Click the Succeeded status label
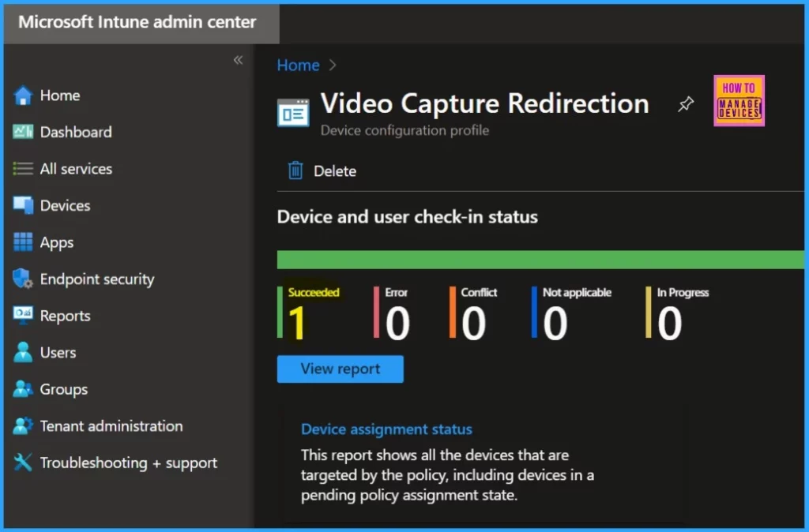This screenshot has width=809, height=532. (314, 292)
